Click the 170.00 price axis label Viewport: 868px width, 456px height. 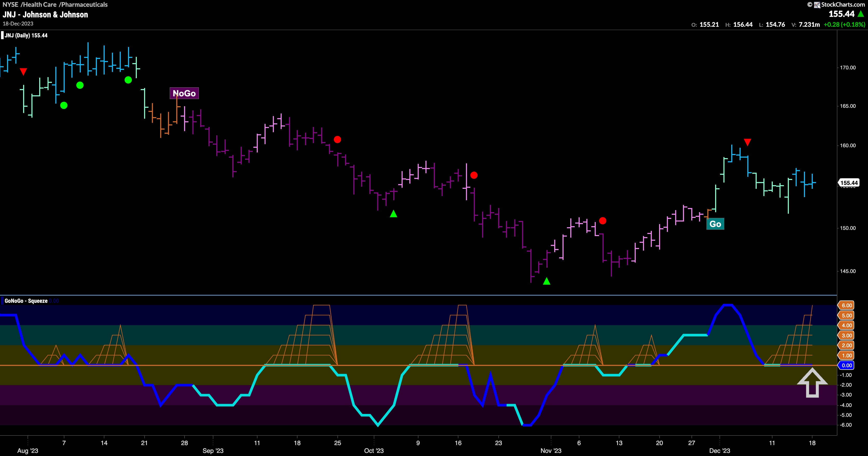point(847,68)
